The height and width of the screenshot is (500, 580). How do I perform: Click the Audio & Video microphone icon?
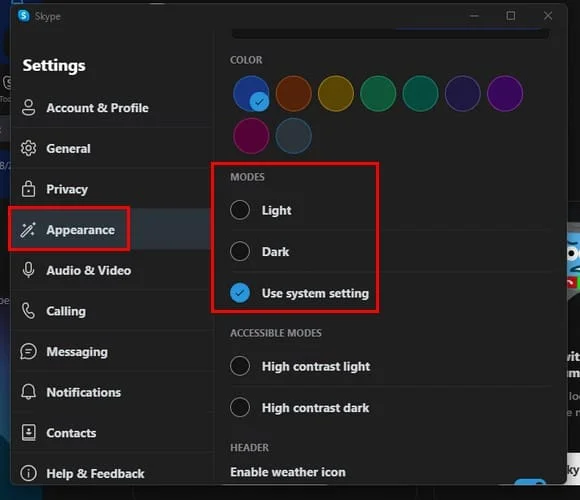point(28,270)
